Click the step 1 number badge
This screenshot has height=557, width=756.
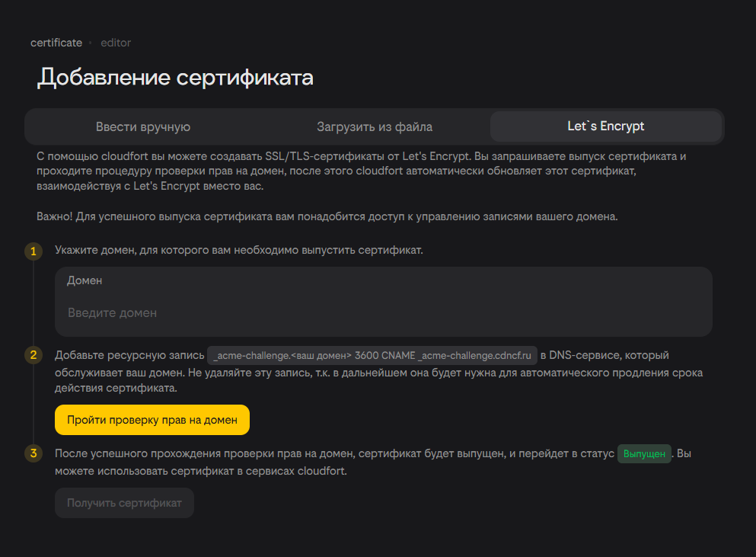tap(33, 251)
